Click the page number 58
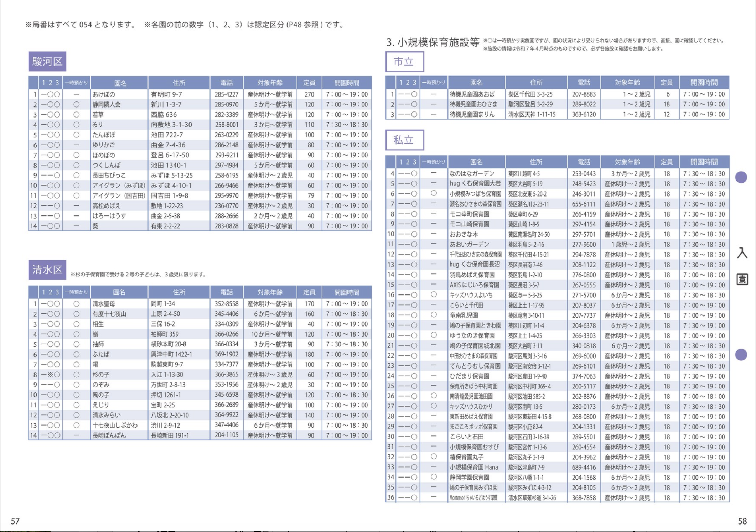This screenshot has height=532, width=756. pyautogui.click(x=742, y=521)
